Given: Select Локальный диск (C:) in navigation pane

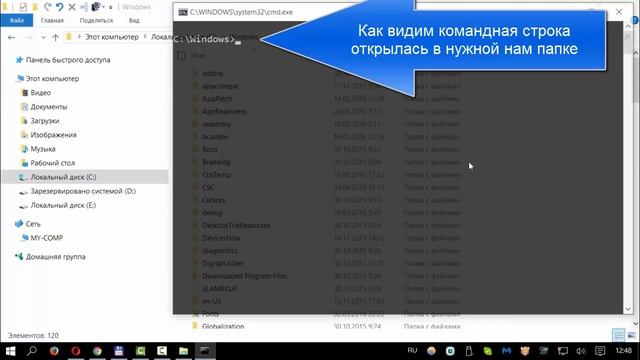Looking at the screenshot, I should [x=85, y=177].
